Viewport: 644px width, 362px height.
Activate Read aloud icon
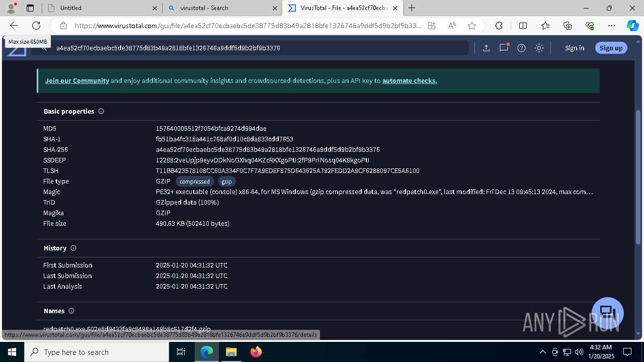tap(452, 26)
